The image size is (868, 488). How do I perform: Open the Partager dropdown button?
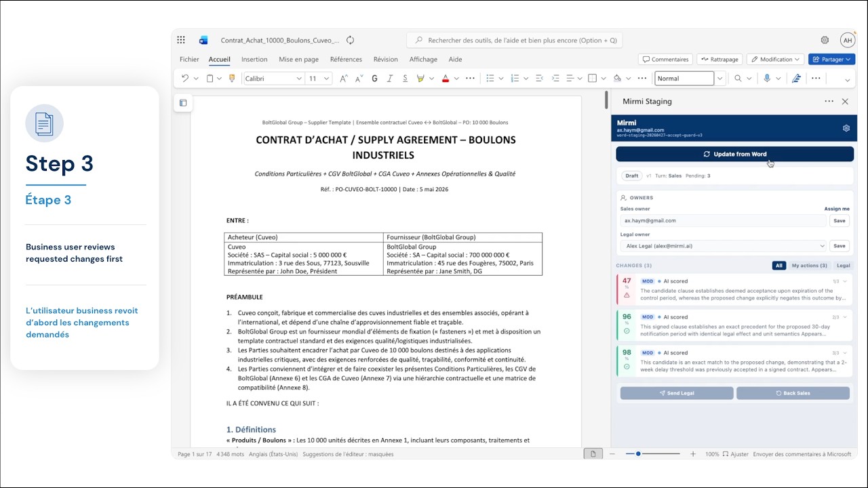(831, 60)
